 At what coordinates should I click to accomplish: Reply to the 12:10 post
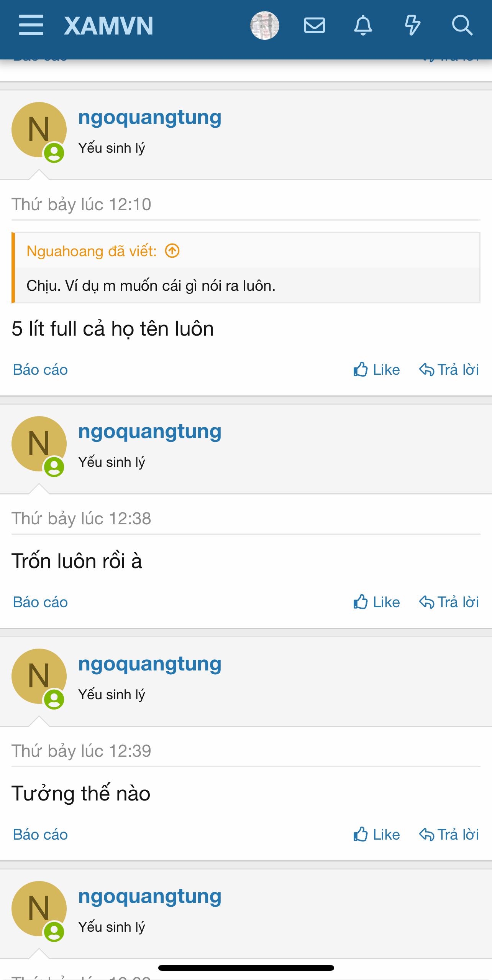click(449, 370)
